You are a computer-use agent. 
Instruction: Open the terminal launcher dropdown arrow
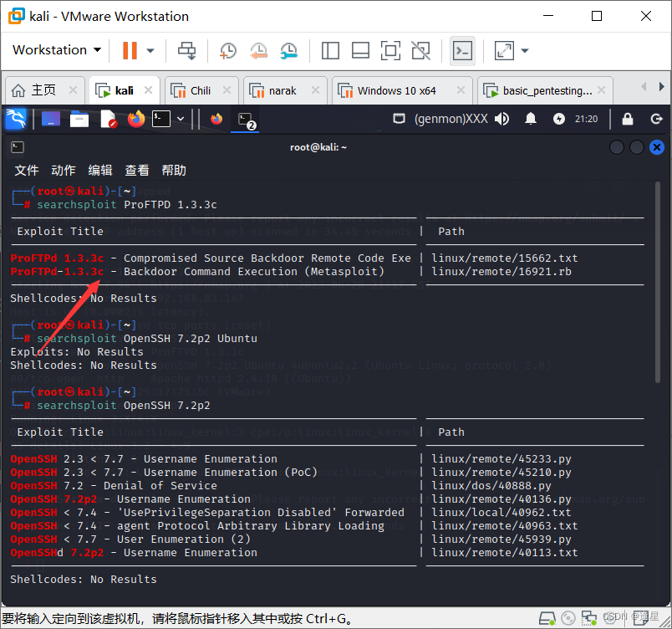tap(181, 119)
